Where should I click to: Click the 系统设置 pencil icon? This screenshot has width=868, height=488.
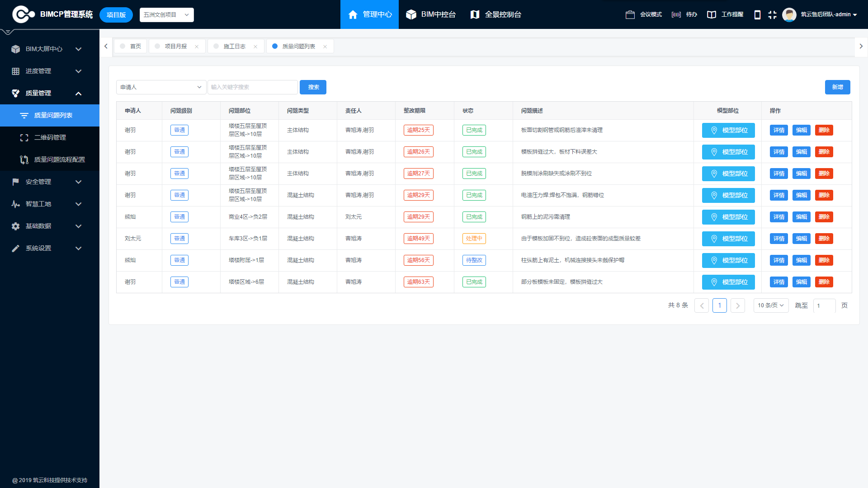tap(16, 248)
